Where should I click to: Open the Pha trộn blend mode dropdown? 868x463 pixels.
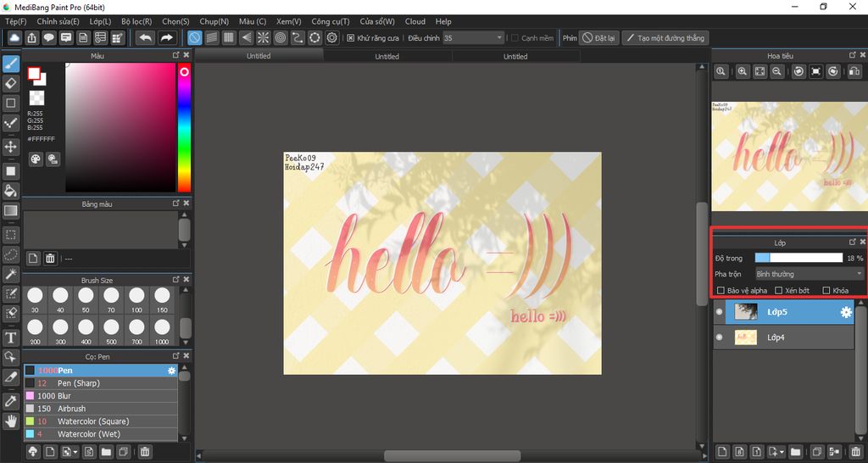coord(809,274)
